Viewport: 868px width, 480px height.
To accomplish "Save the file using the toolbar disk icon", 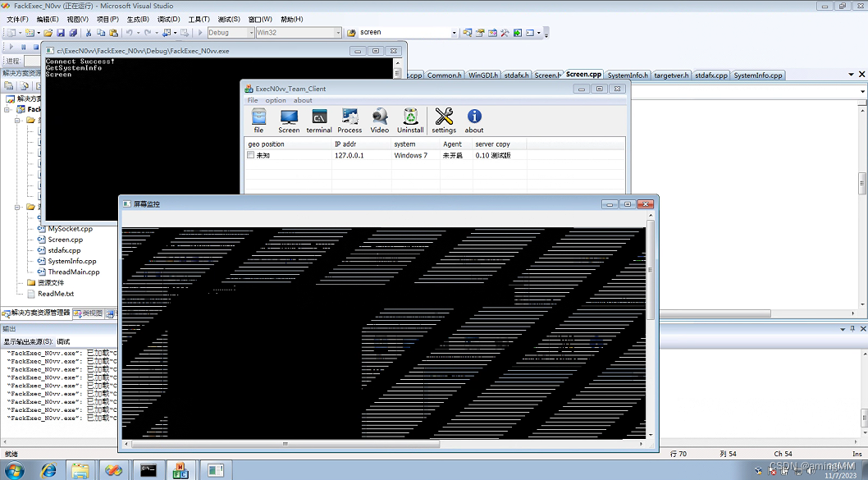I will [61, 33].
